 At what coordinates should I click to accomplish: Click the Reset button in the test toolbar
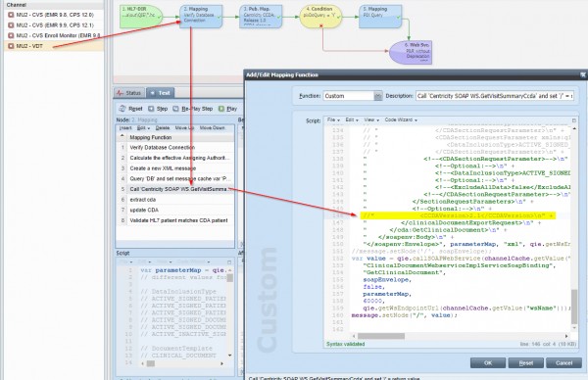(x=131, y=109)
